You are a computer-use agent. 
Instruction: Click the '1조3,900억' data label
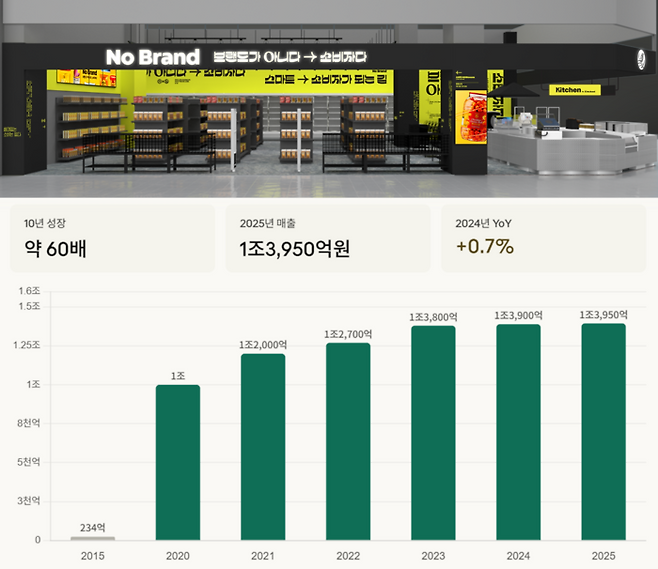coord(519,316)
